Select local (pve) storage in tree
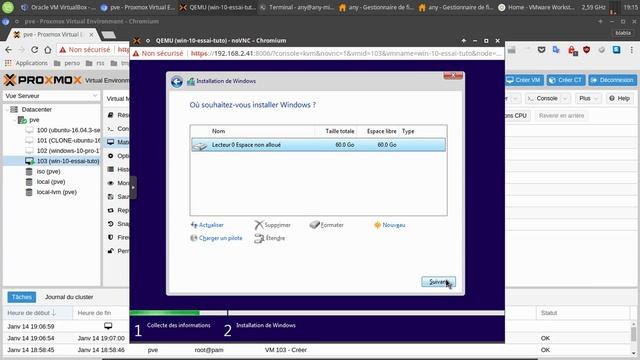Screen dimensions: 640x360 [x=51, y=182]
